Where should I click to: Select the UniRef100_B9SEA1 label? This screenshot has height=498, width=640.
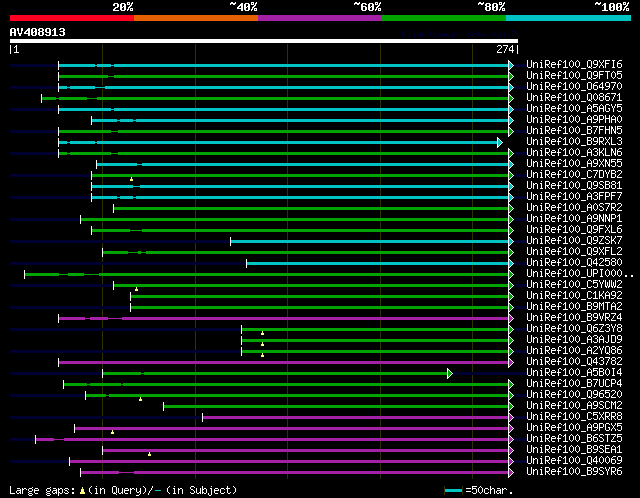coord(574,450)
